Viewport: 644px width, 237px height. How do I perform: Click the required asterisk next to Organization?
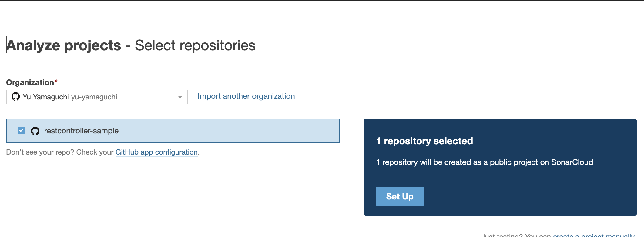pyautogui.click(x=56, y=81)
